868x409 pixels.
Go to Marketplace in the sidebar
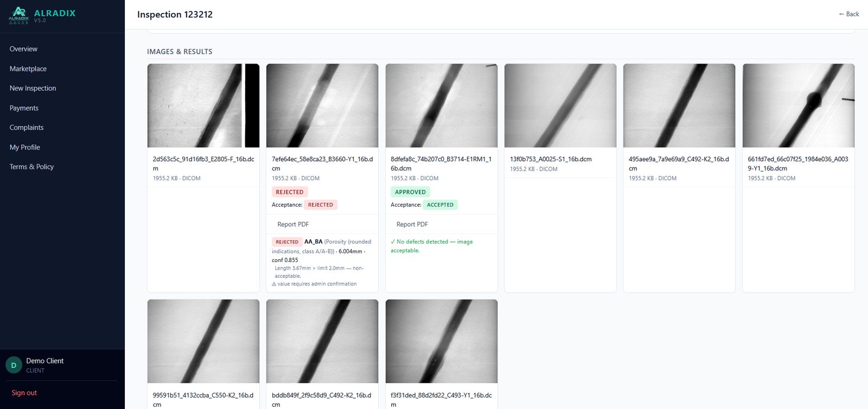point(28,69)
